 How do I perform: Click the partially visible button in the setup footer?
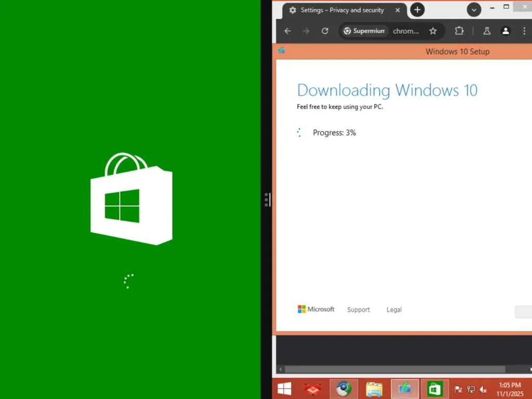coord(524,312)
